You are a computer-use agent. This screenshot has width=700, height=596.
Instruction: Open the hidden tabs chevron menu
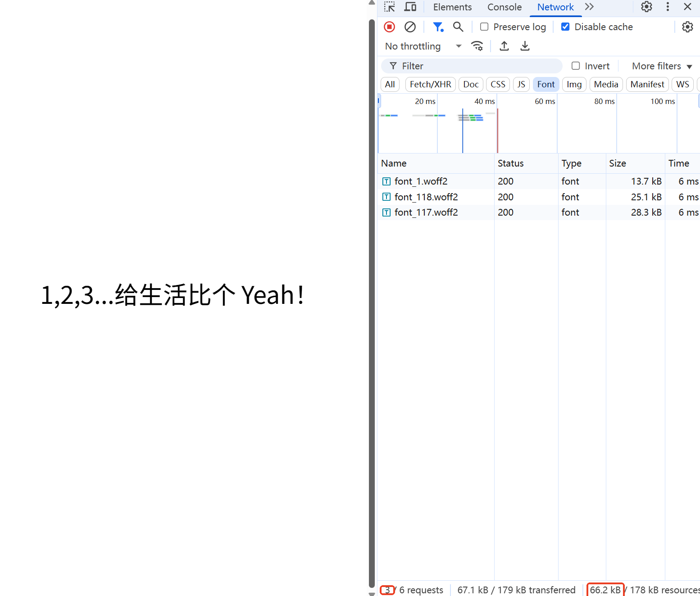[x=589, y=7]
